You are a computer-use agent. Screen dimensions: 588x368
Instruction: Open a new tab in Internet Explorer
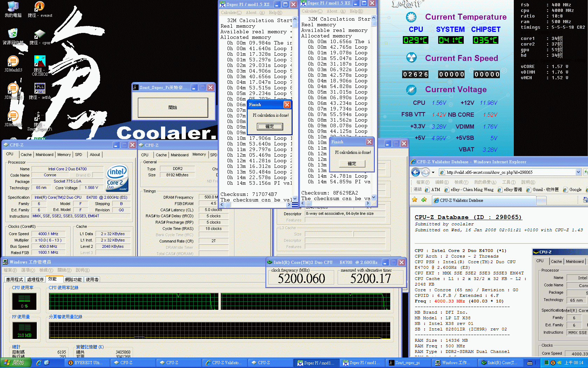point(541,200)
